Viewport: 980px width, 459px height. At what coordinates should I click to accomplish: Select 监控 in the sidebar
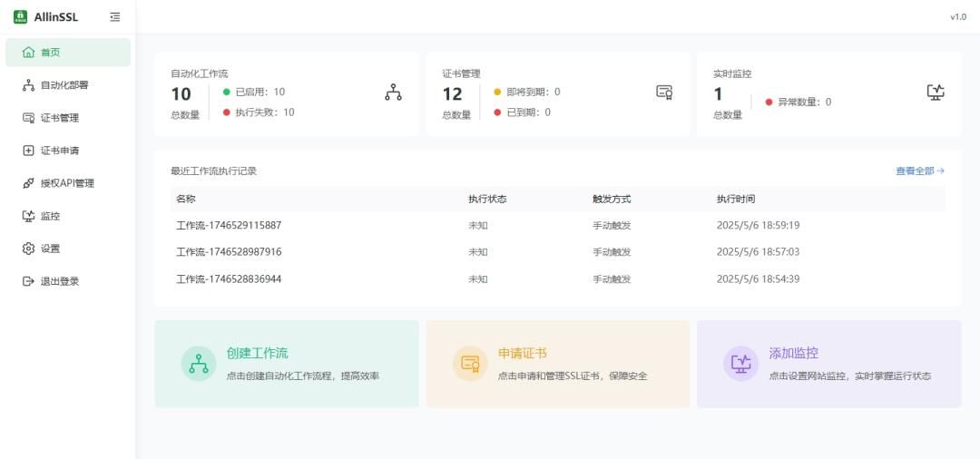[x=68, y=216]
